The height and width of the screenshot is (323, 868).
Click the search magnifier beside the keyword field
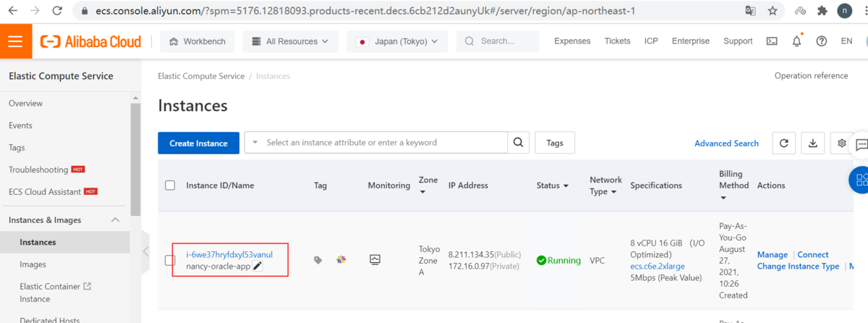click(518, 143)
